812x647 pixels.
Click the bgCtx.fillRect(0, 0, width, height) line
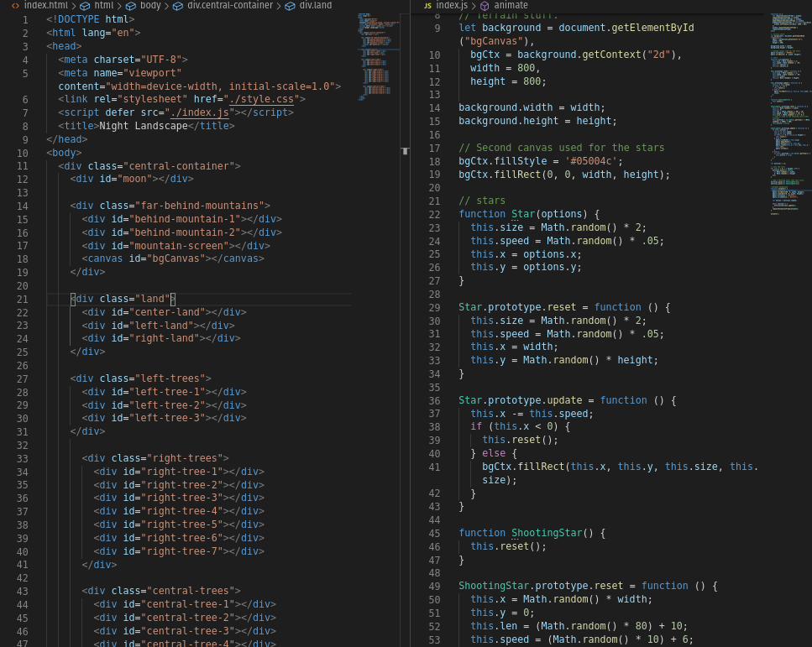(x=564, y=175)
